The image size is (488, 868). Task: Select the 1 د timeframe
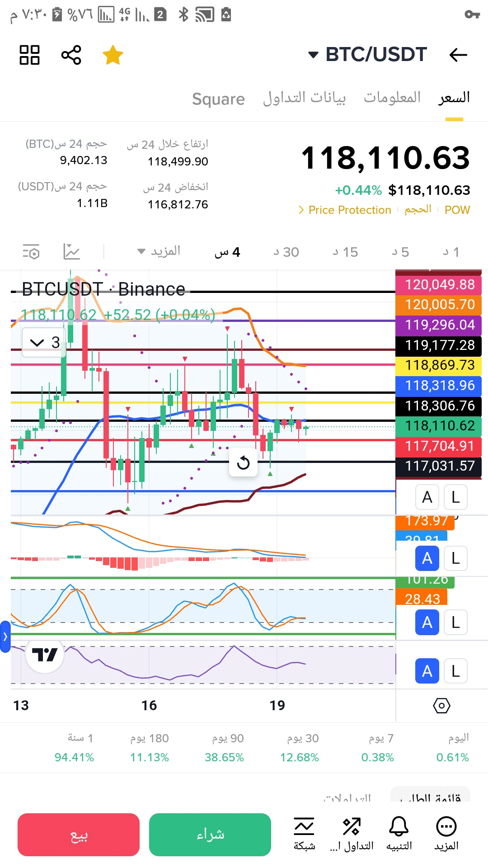point(451,252)
